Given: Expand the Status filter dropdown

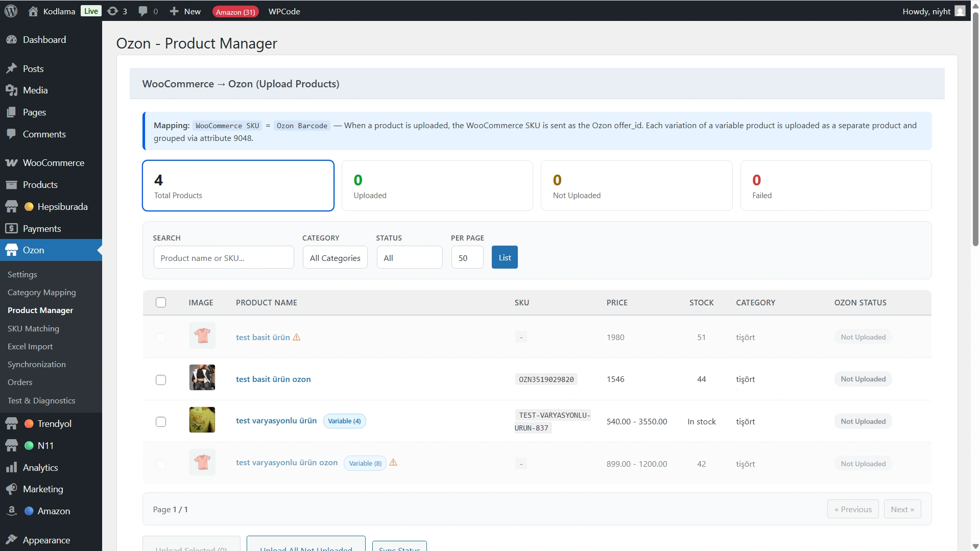Looking at the screenshot, I should (409, 258).
